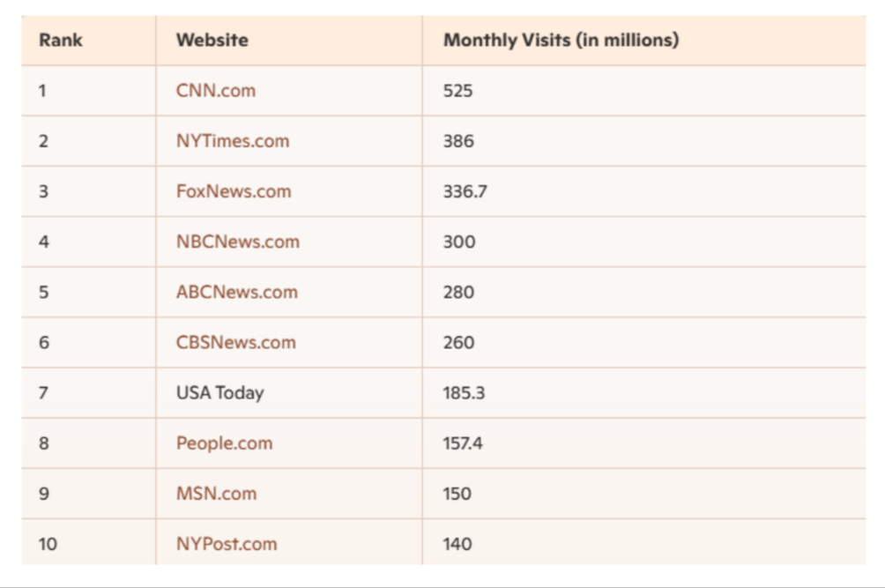Select the 336.7 visits cell
Image resolution: width=885 pixels, height=588 pixels.
point(644,191)
